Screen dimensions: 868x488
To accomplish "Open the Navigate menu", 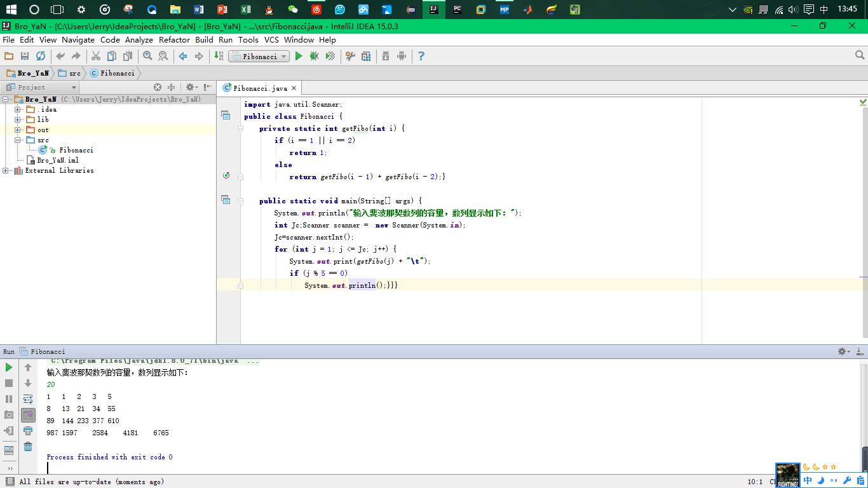I will click(78, 39).
